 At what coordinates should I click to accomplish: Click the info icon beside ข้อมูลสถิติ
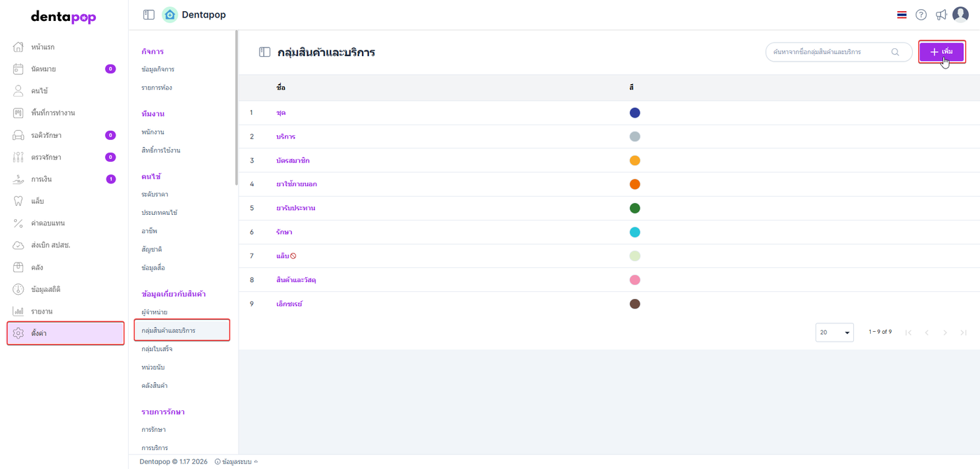19,289
